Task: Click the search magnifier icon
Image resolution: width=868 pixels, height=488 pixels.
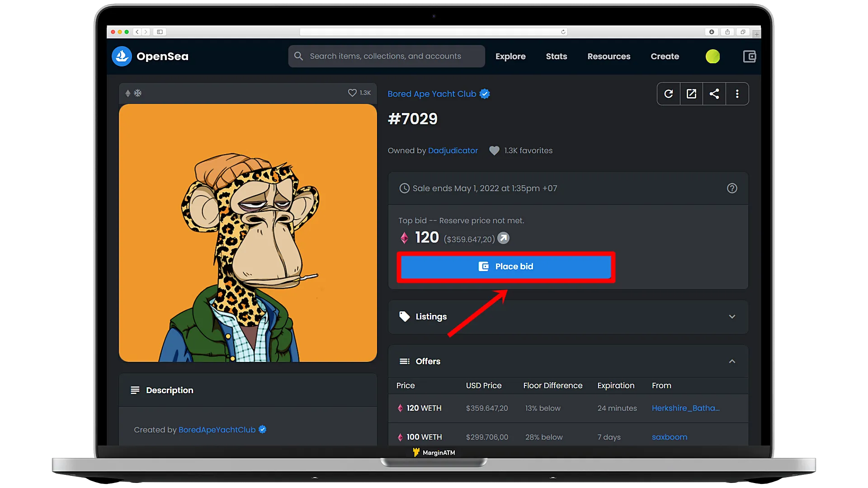Action: click(298, 56)
